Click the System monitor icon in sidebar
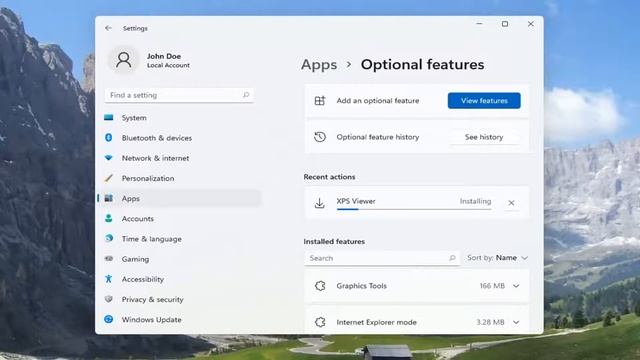This screenshot has height=360, width=640. [x=109, y=118]
